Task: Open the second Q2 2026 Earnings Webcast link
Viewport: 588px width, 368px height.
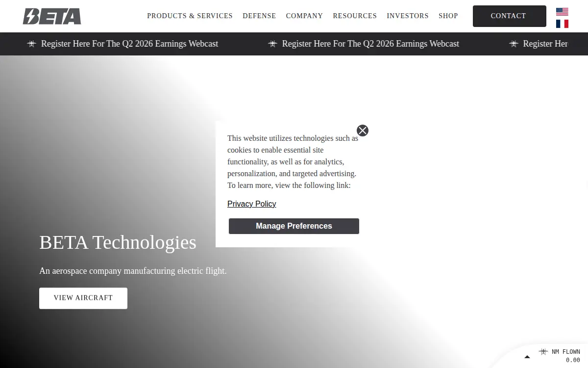Action: pyautogui.click(x=370, y=44)
